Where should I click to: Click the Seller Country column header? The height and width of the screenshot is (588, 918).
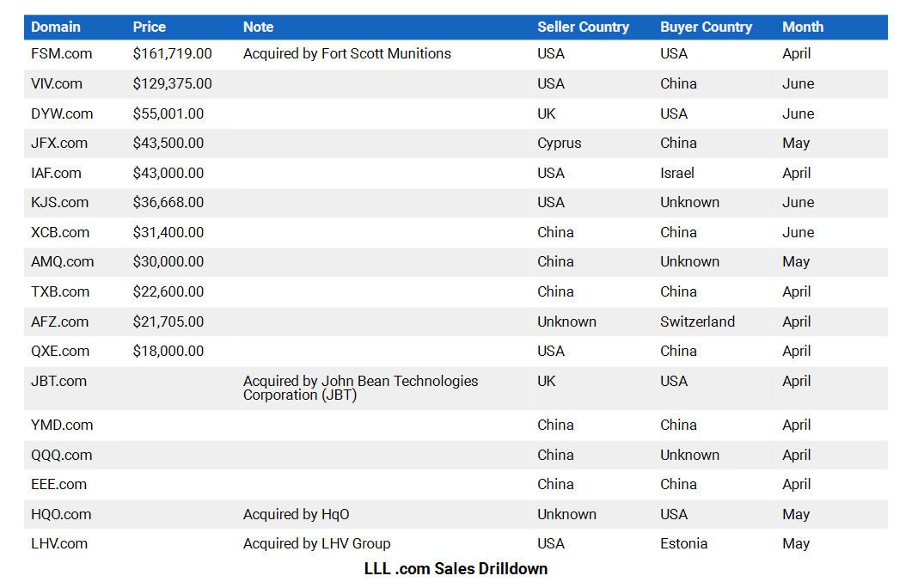click(583, 27)
